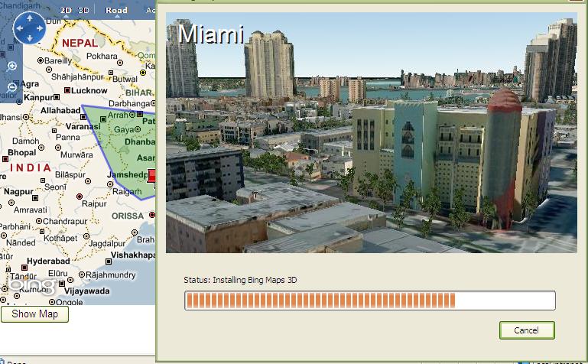This screenshot has height=364, width=588.
Task: Click the Agra label on map
Action: click(x=30, y=84)
